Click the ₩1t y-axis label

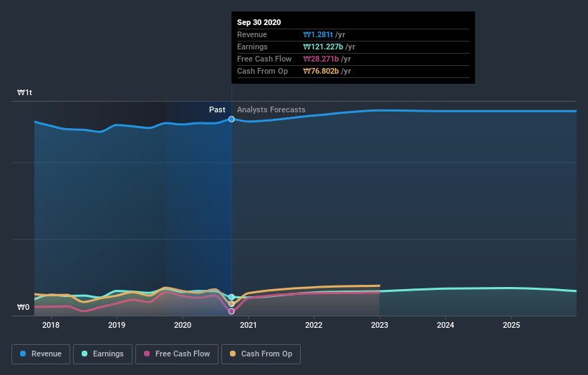point(25,92)
